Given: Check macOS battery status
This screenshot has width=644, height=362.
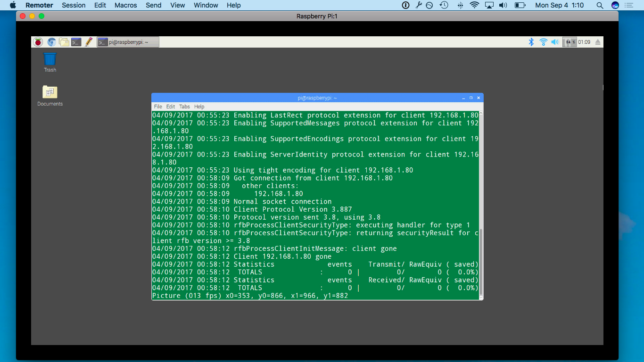Looking at the screenshot, I should [520, 5].
